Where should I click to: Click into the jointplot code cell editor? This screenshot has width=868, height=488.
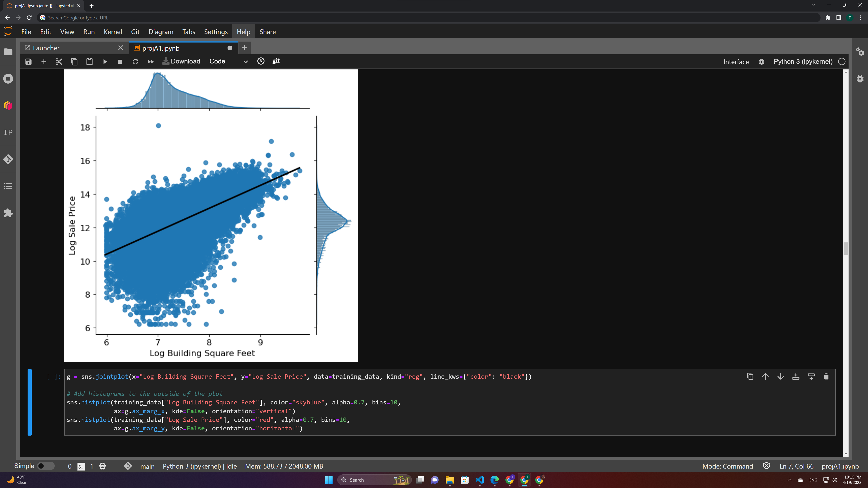pos(450,402)
